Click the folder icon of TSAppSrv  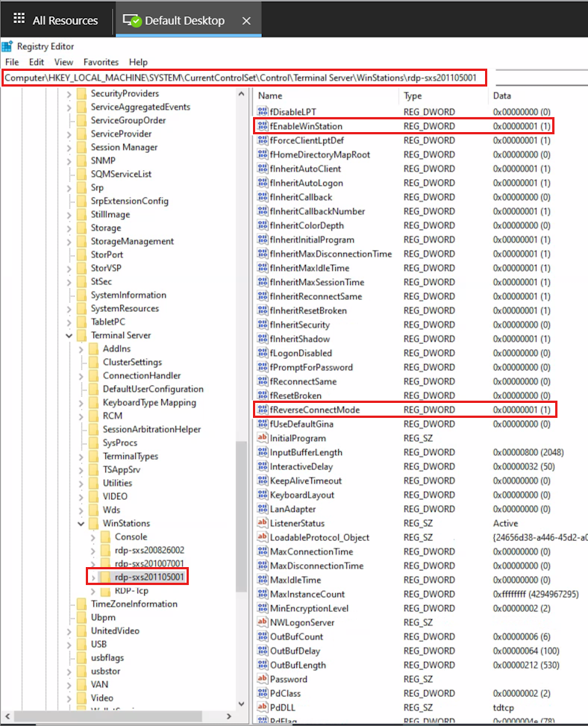click(93, 469)
